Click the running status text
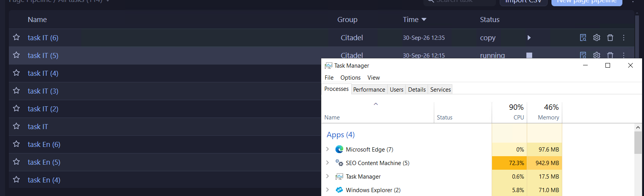The image size is (644, 196). tap(492, 55)
